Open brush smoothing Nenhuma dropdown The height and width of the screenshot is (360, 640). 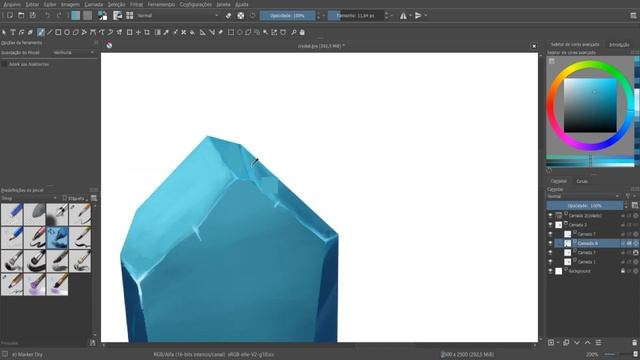point(73,53)
